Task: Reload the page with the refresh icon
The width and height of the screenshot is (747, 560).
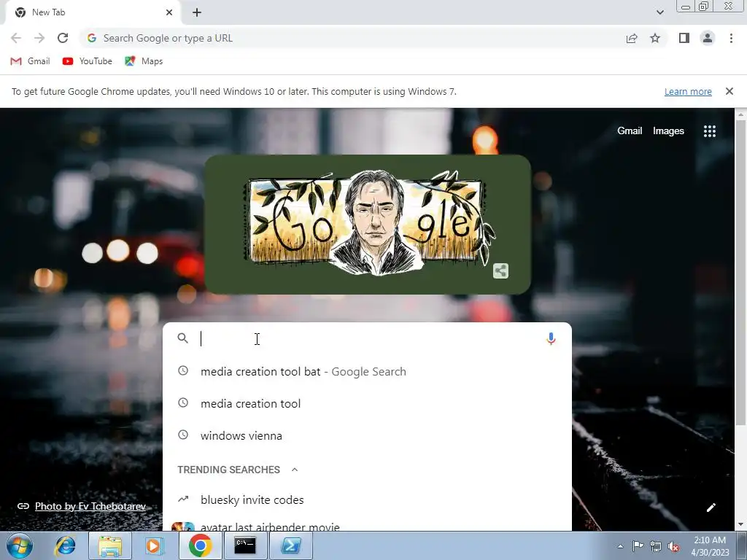Action: click(x=63, y=38)
